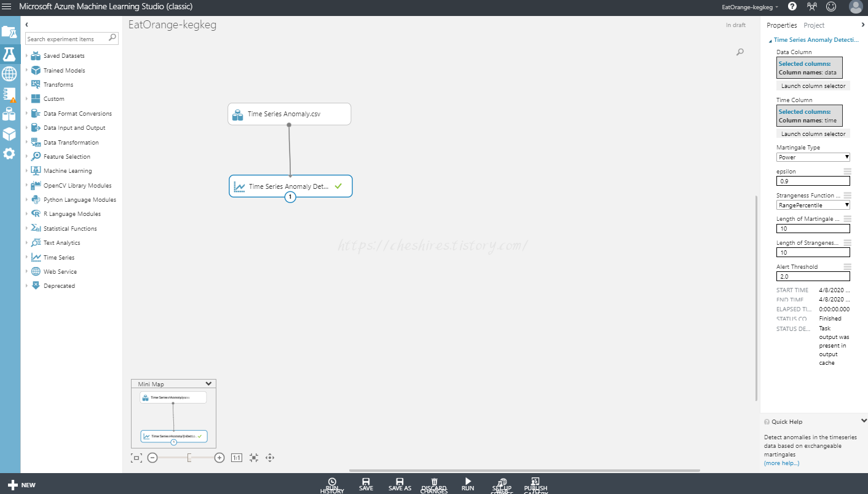Viewport: 868px width, 494px height.
Task: Click the fit-to-screen zoom icon
Action: pos(136,458)
